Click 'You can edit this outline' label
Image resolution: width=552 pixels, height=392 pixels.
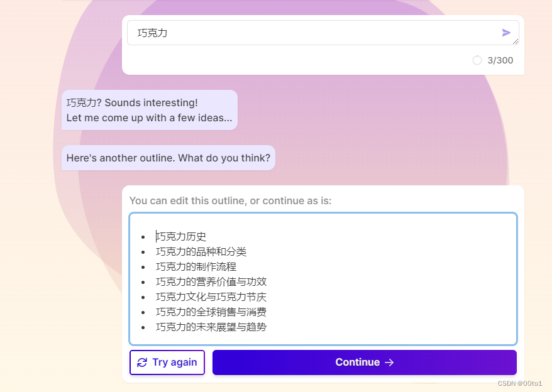pyautogui.click(x=230, y=200)
